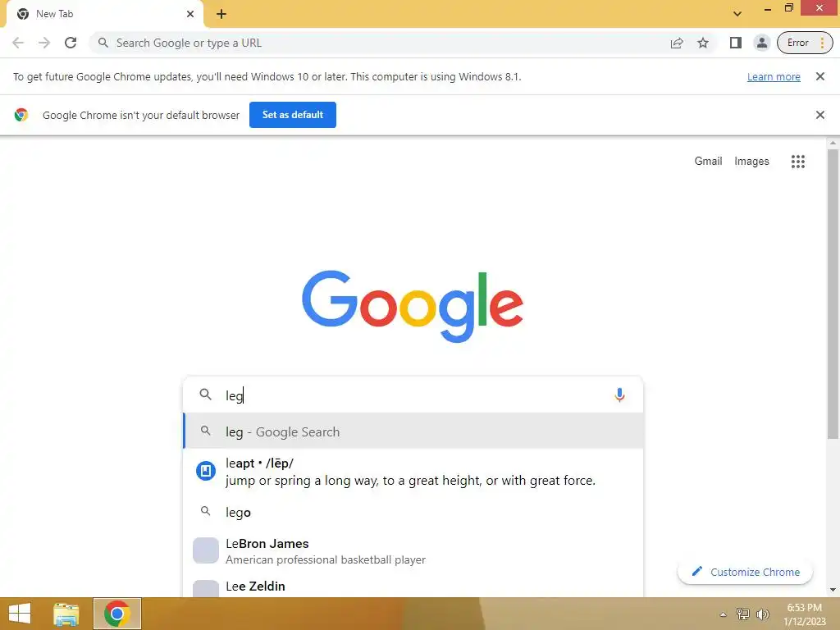
Task: Open Windows Start button
Action: click(x=20, y=614)
